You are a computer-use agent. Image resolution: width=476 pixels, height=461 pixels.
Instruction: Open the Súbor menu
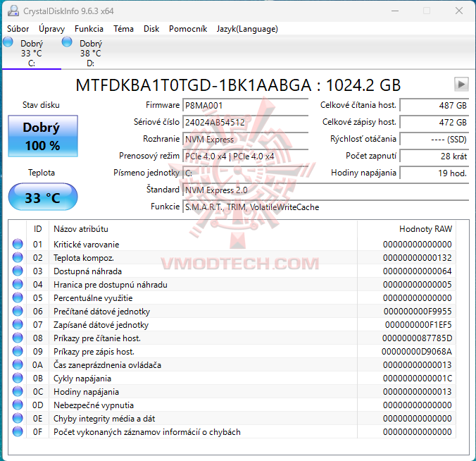pos(18,29)
